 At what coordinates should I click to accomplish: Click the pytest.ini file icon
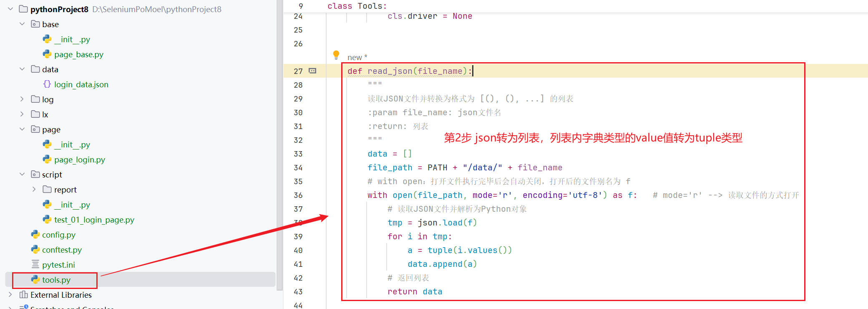tap(35, 265)
